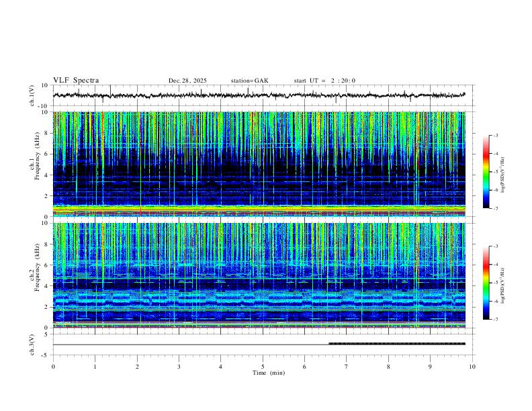
Task: Click the ch.1 'Frequency (kHz)' axis label
Action: click(x=37, y=156)
